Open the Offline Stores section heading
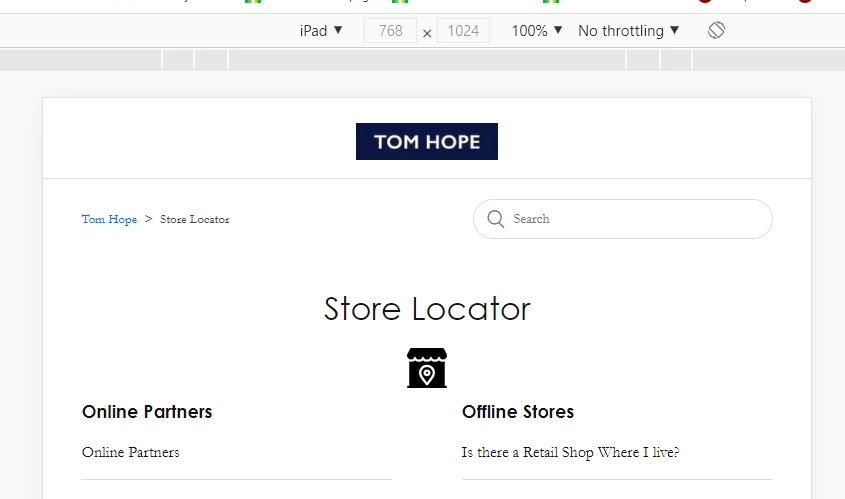Viewport: 845px width, 499px height. [x=518, y=412]
